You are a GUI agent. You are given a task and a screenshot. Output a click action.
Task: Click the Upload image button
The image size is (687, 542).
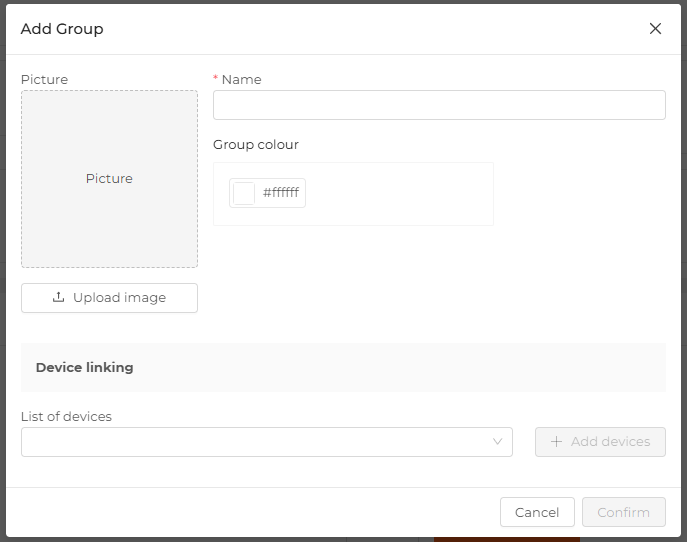(109, 298)
